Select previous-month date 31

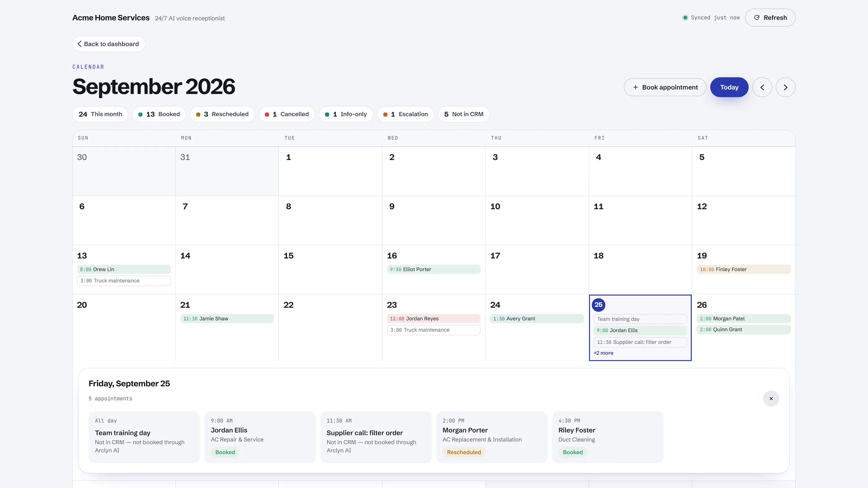(x=185, y=157)
